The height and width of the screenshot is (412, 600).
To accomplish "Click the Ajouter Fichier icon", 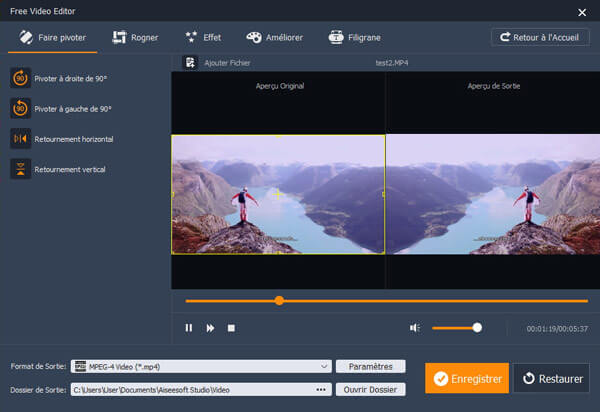I will (x=189, y=62).
